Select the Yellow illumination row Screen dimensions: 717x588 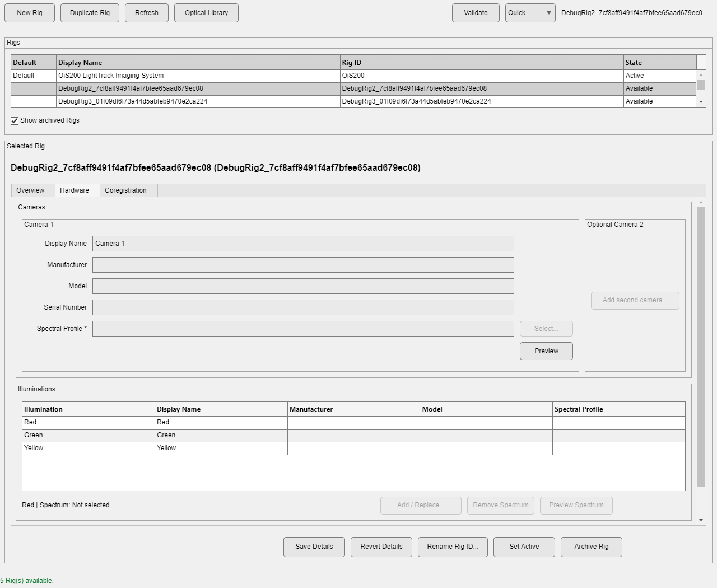[x=353, y=448]
